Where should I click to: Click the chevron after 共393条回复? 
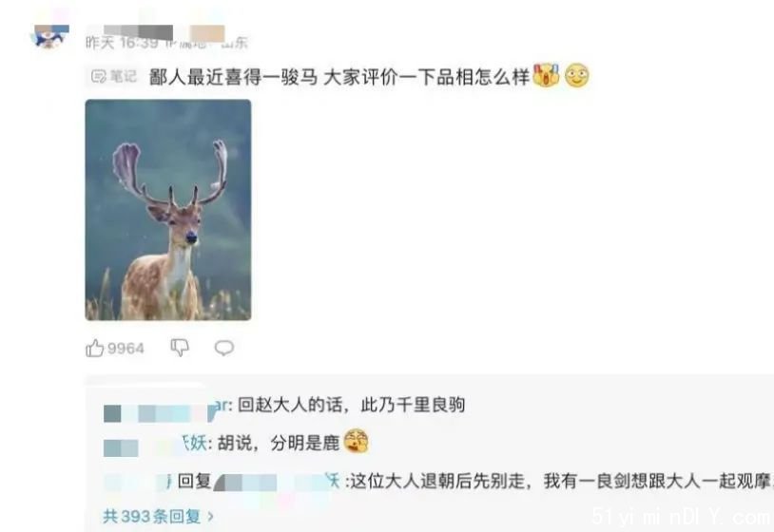click(x=210, y=516)
